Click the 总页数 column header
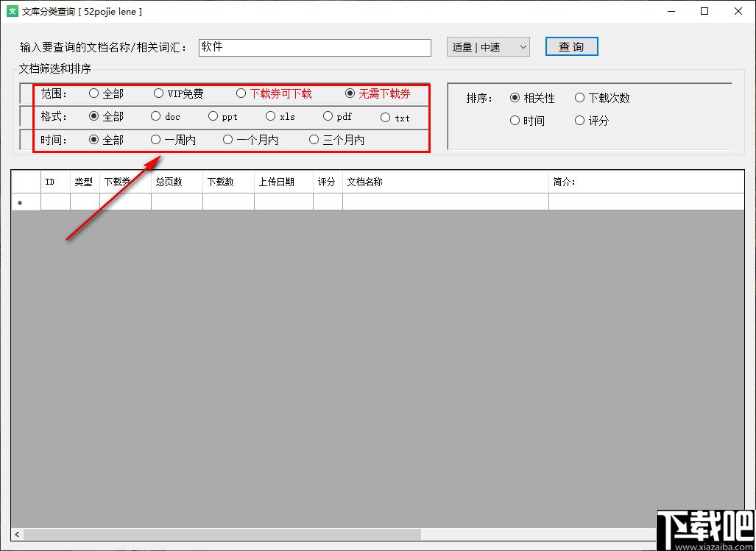Image resolution: width=756 pixels, height=551 pixels. 177,182
